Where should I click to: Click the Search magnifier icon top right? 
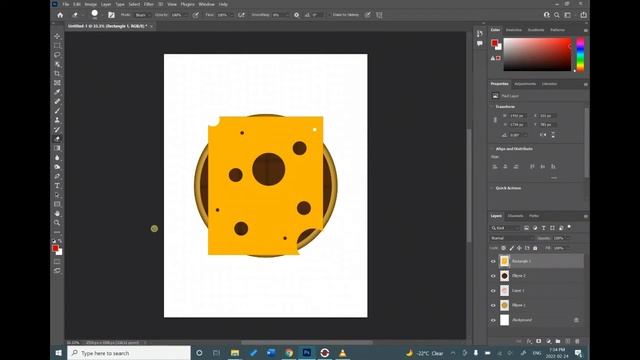coord(557,15)
